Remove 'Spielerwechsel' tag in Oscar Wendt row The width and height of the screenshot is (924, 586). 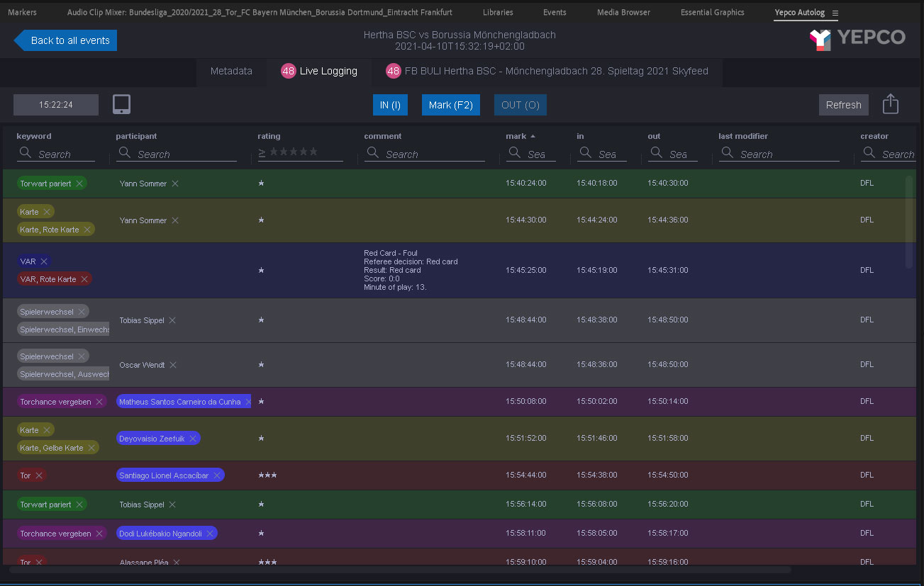click(x=82, y=356)
